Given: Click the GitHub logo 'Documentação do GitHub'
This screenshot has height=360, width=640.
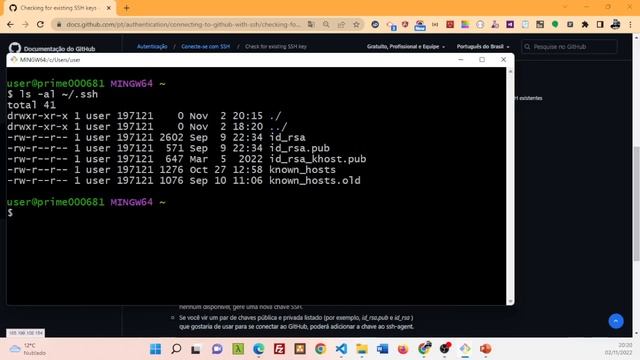Looking at the screenshot, I should 52,48.
